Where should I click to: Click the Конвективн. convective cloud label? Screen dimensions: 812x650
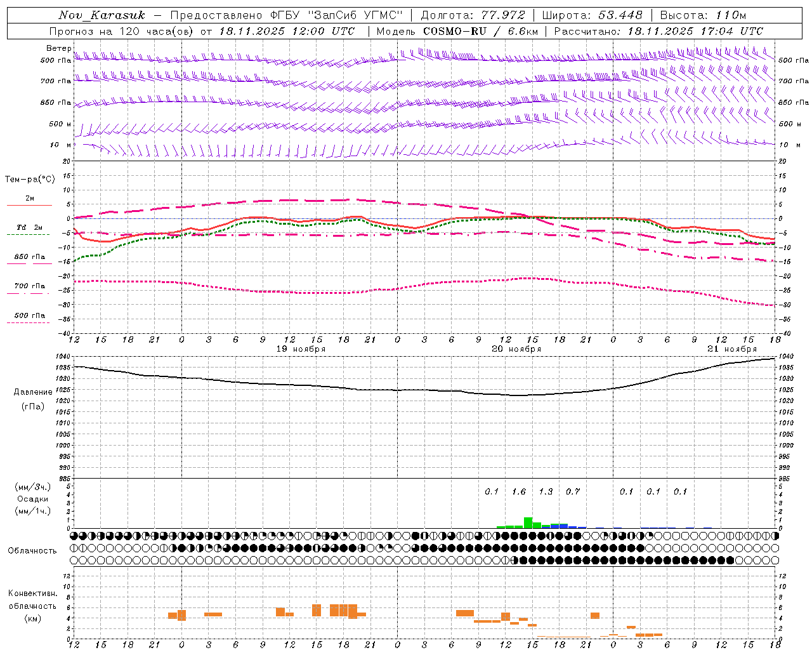click(33, 594)
